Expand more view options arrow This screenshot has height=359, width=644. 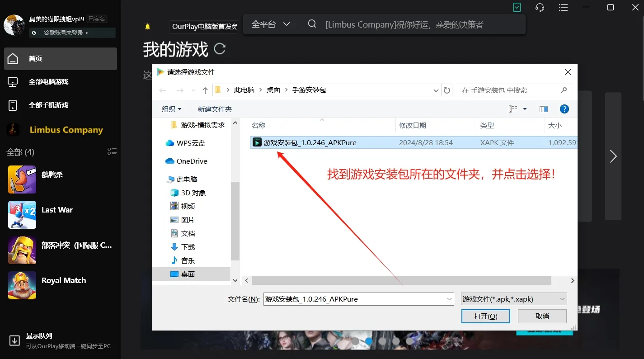[x=525, y=109]
